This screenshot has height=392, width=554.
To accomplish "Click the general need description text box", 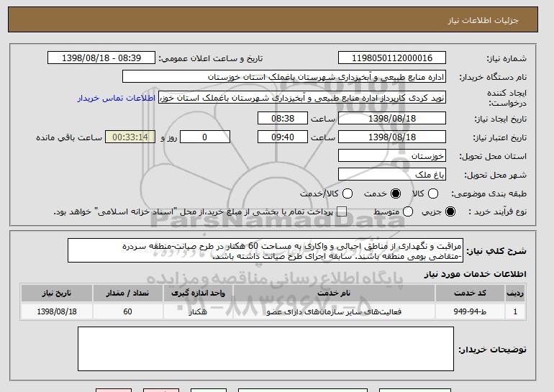I will click(x=265, y=251).
